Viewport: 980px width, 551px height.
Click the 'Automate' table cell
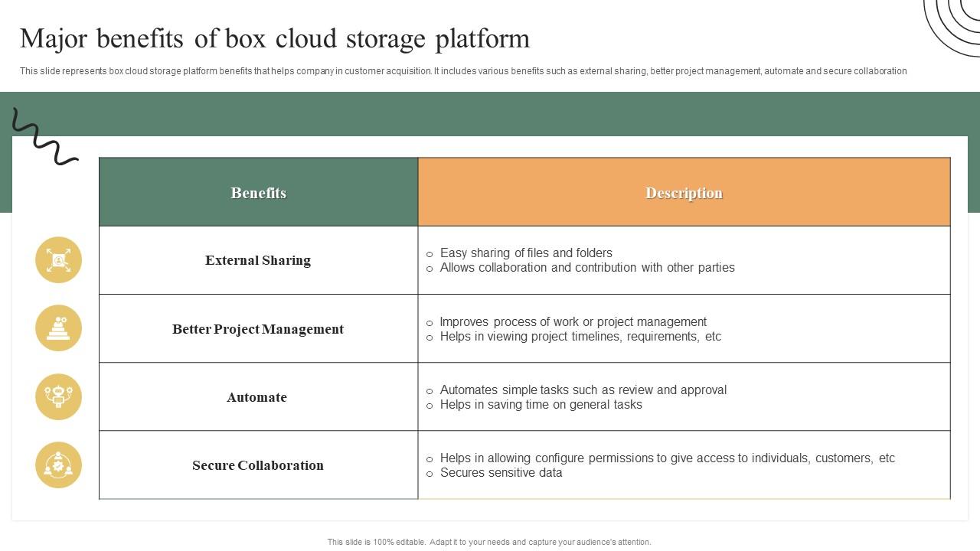coord(259,396)
